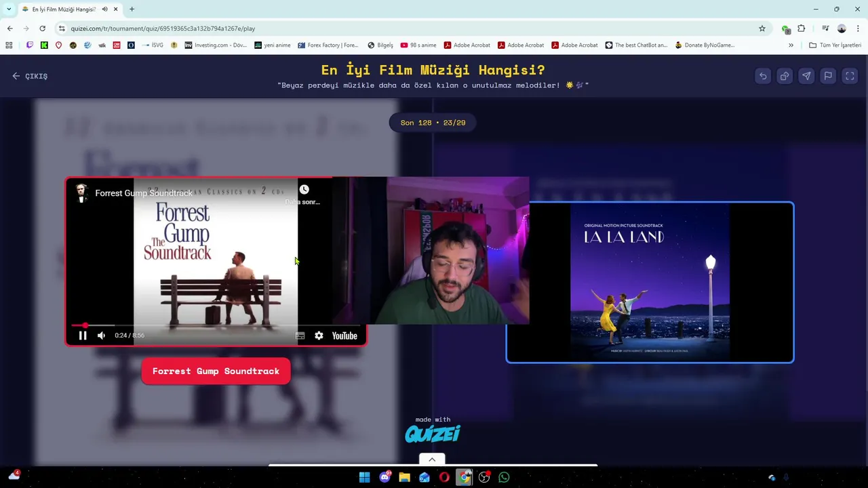Click the microphone tray icon
Viewport: 868px width, 488px height.
[787, 477]
